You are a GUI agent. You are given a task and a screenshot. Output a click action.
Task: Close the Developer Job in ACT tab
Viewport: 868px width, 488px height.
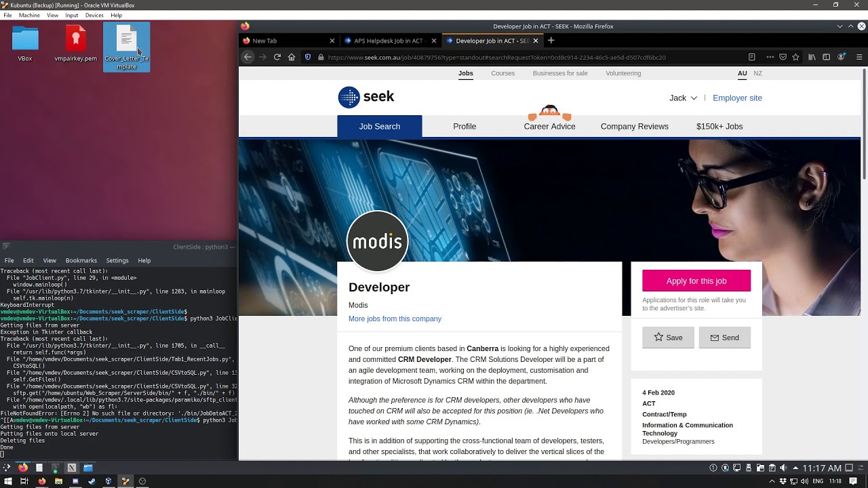536,41
